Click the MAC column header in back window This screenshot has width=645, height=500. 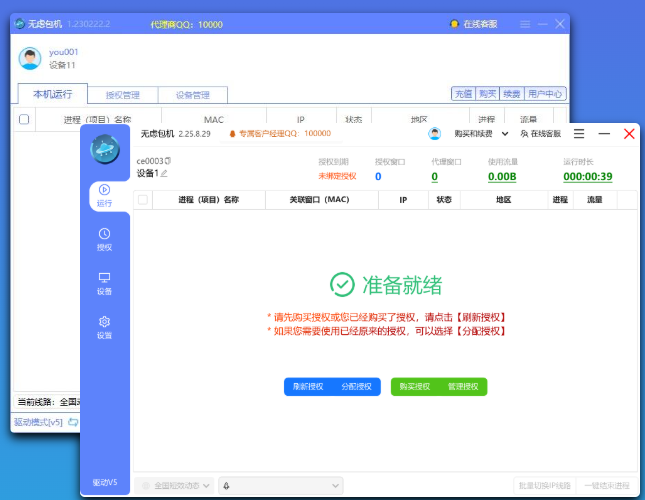tap(214, 119)
